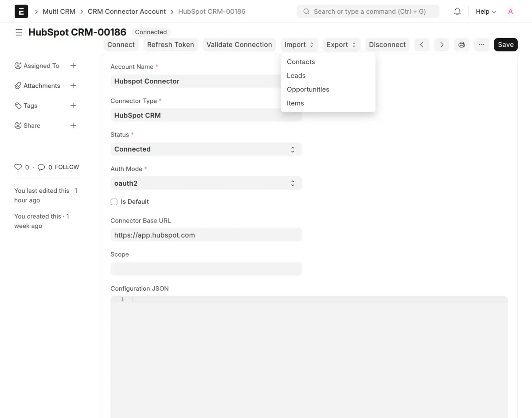The height and width of the screenshot is (418, 532).
Task: Edit the Connector Type field
Action: pos(206,115)
